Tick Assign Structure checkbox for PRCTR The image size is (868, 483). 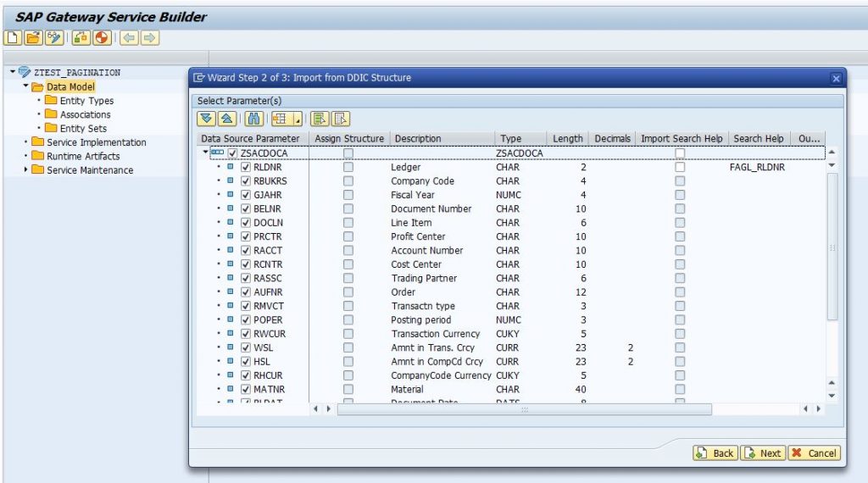click(x=348, y=236)
